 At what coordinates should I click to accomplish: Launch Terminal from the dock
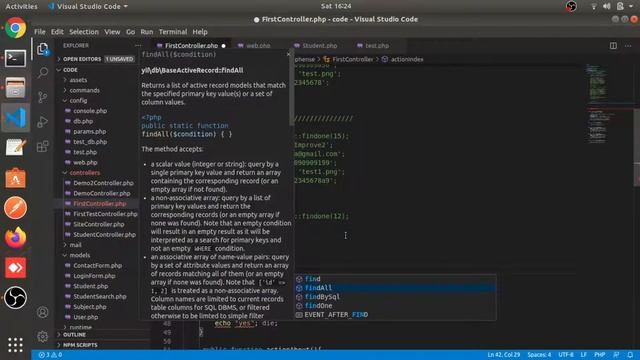point(16,58)
